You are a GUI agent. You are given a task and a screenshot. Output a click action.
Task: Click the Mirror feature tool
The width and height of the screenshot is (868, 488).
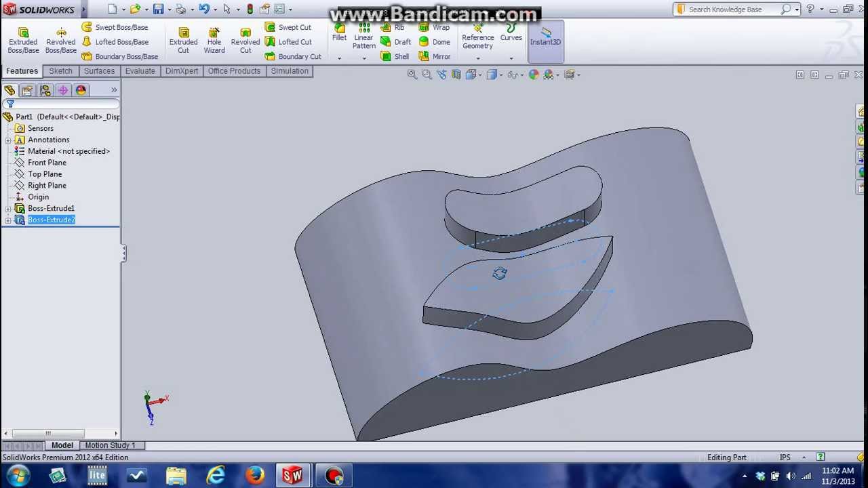[434, 57]
